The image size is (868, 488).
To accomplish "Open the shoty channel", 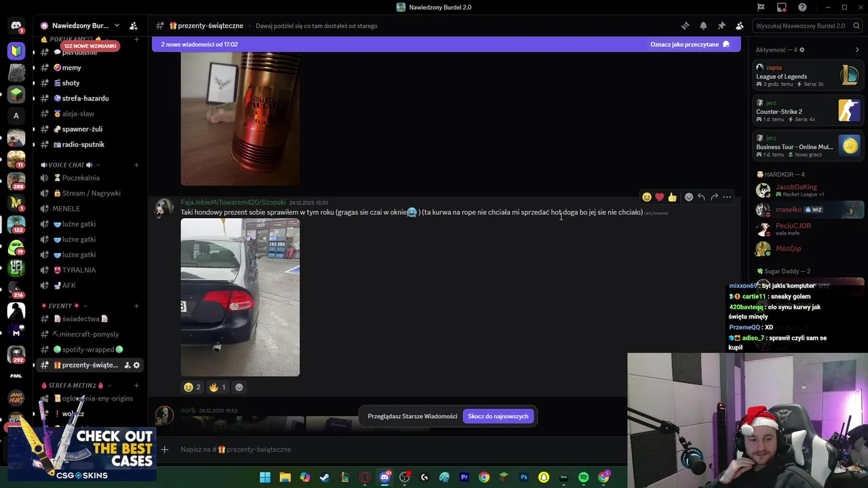I will point(90,83).
